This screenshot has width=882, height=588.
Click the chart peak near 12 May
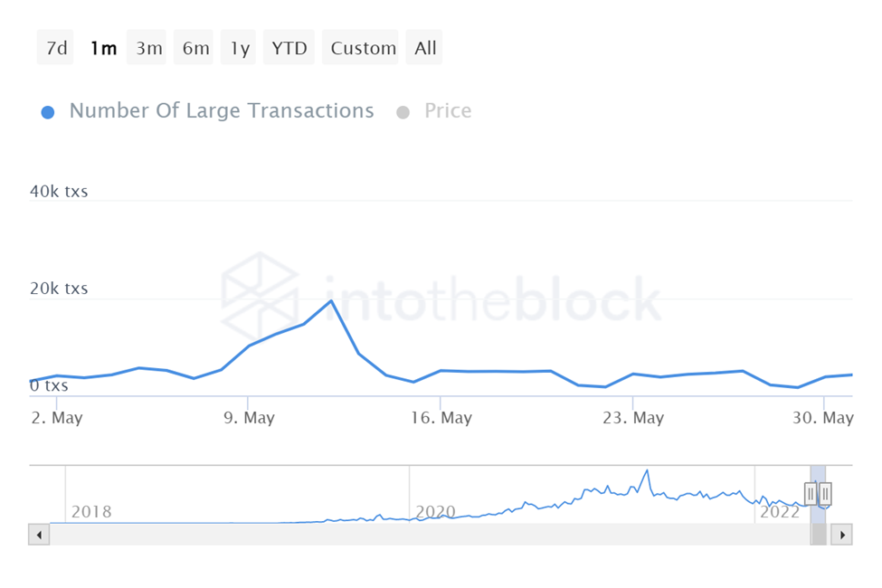331,300
